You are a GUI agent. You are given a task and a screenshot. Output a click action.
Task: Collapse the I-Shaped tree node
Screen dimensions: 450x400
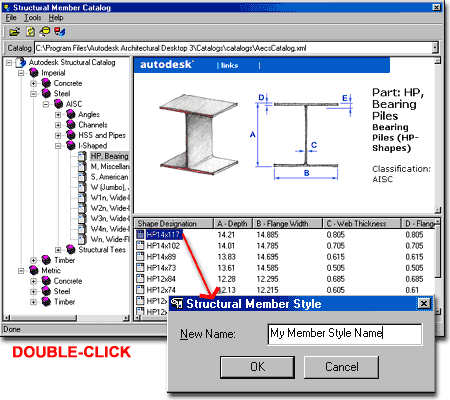(58, 146)
